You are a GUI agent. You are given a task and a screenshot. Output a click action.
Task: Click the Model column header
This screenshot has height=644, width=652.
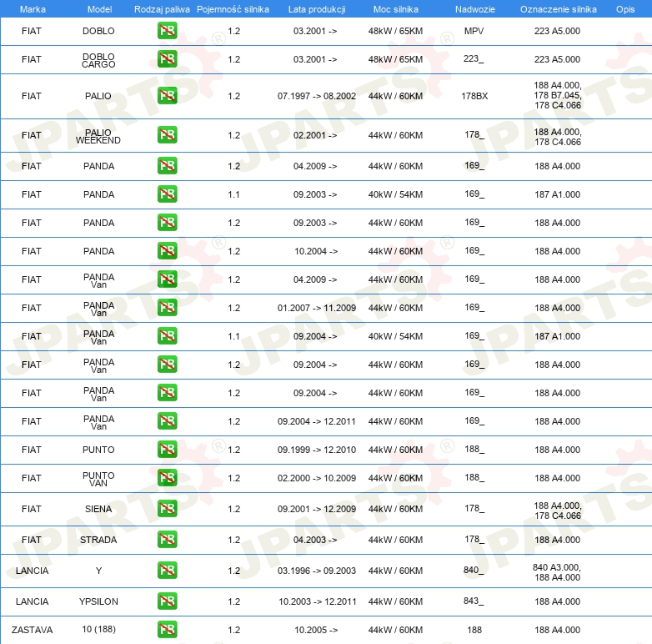(99, 9)
